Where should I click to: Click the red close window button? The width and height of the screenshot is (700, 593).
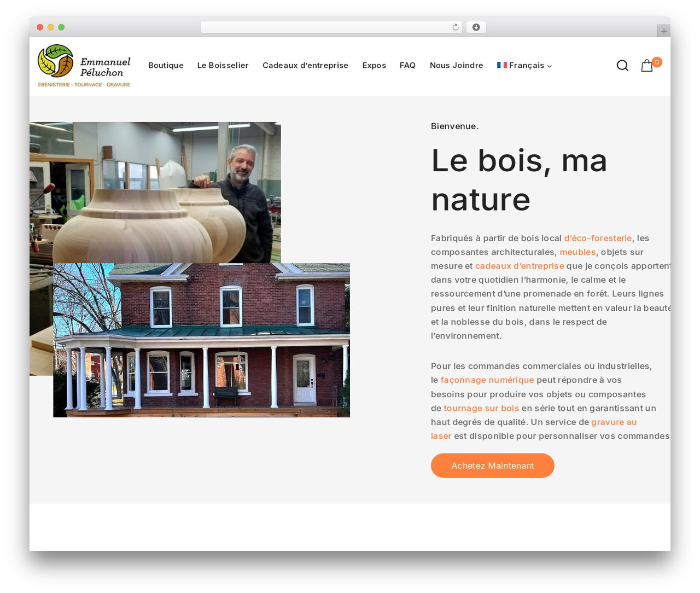pos(40,27)
